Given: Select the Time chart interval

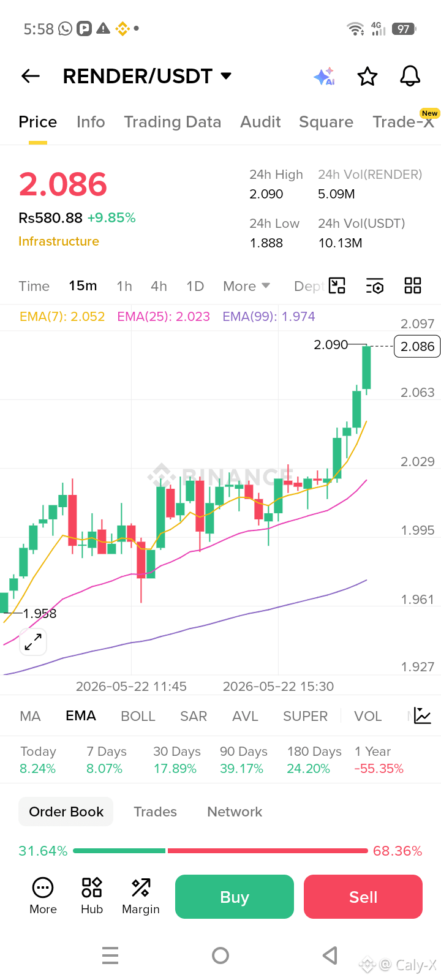Looking at the screenshot, I should click(x=34, y=286).
